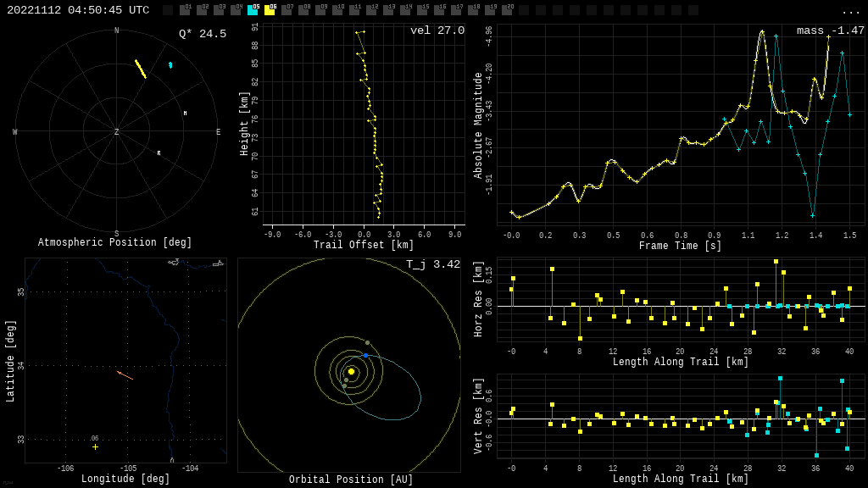Open the three-dots menu at top right
868x488 pixels.
click(850, 11)
